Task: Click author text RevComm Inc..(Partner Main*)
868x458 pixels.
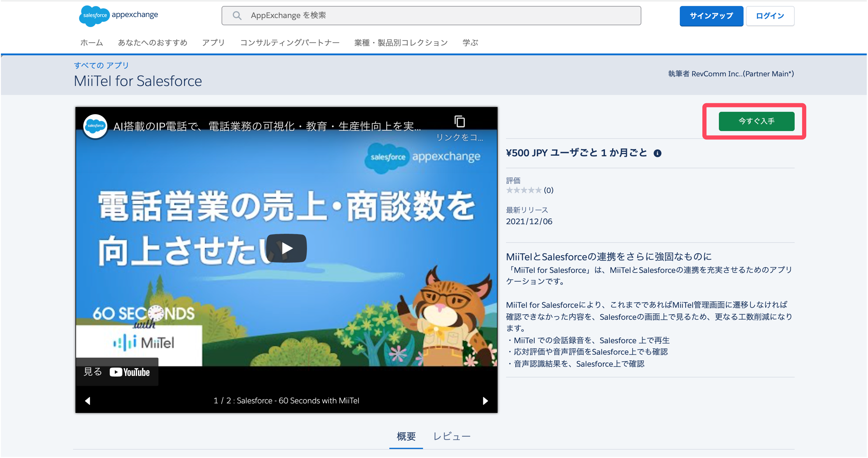Action: pos(742,74)
